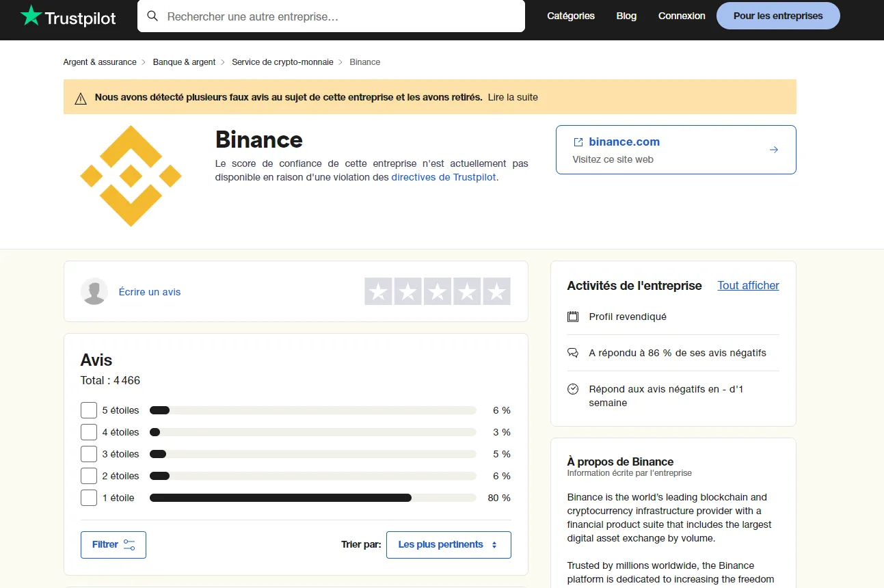Image resolution: width=884 pixels, height=588 pixels.
Task: Check the 2 étoiles checkbox
Action: point(89,476)
